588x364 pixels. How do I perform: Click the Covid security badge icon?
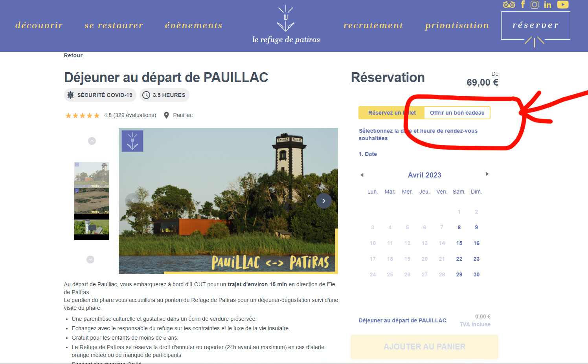71,95
